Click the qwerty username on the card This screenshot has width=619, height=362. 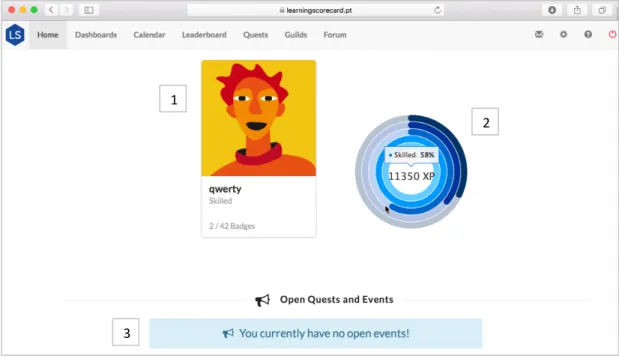[x=225, y=189]
